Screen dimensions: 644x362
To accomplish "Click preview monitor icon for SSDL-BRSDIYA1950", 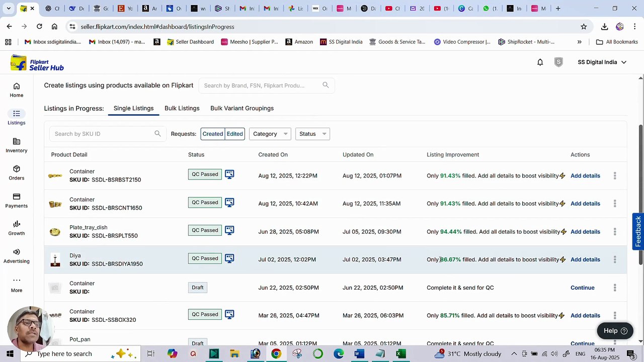I will point(229,258).
